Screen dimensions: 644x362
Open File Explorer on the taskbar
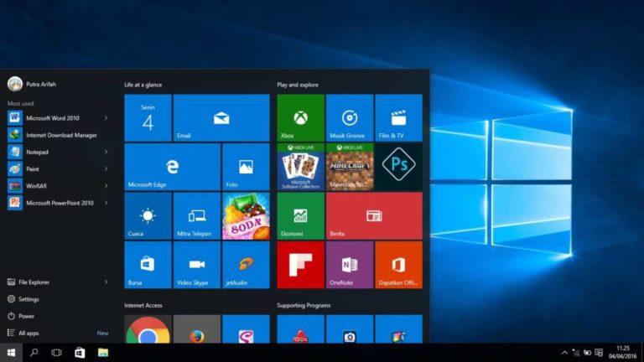(102, 353)
